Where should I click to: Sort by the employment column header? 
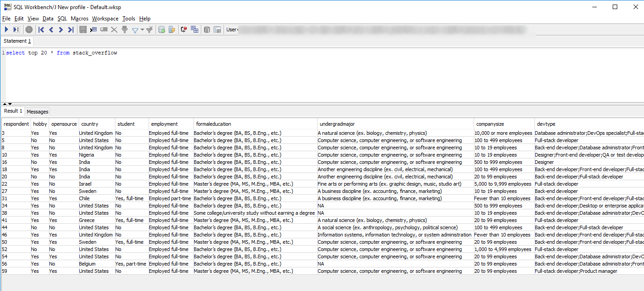(171, 124)
